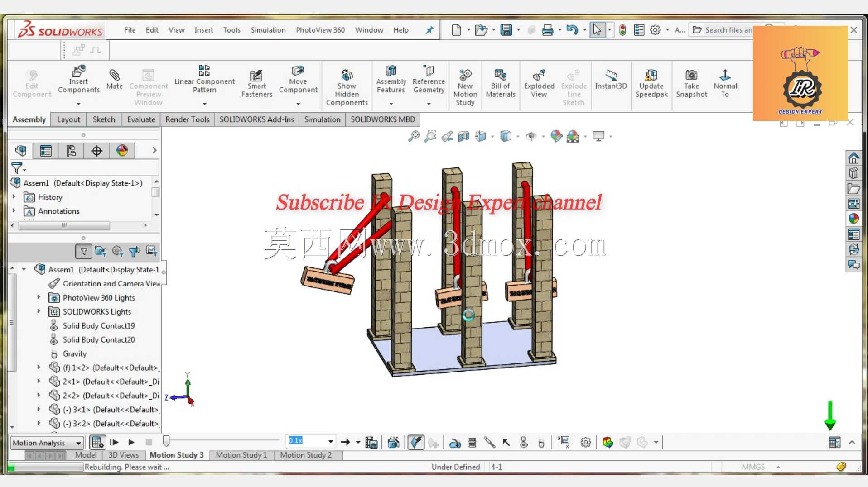Open the DisplayManager tab
This screenshot has width=868, height=487.
[122, 151]
